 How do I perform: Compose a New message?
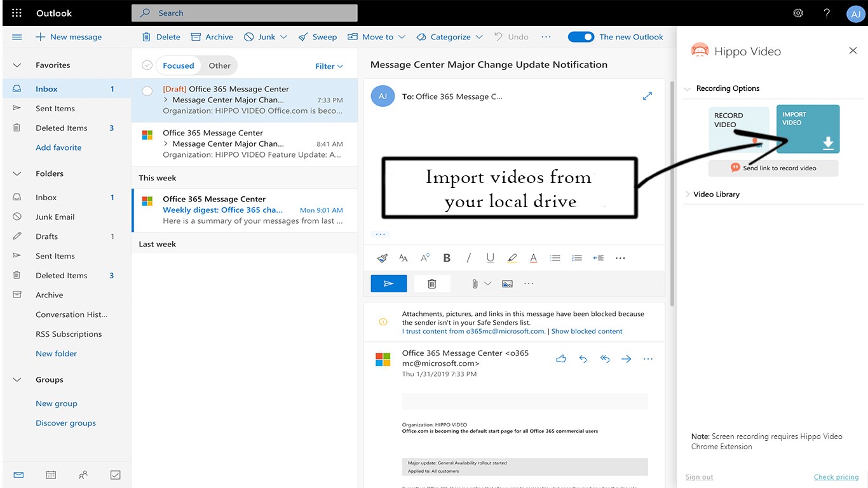point(69,37)
